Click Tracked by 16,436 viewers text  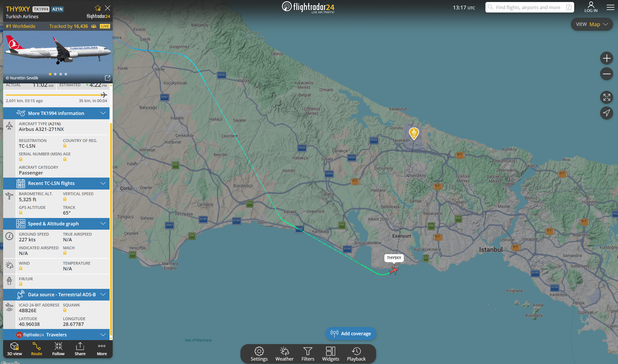tap(69, 26)
